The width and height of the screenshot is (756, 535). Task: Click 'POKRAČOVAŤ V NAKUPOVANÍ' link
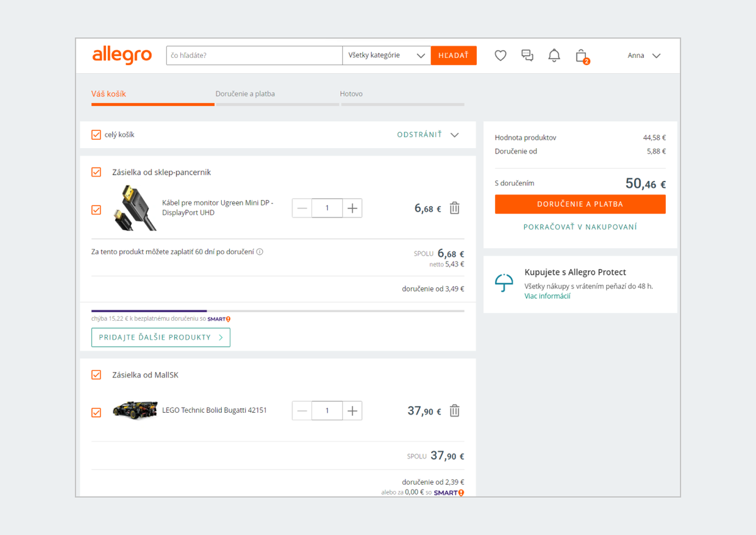pyautogui.click(x=580, y=227)
